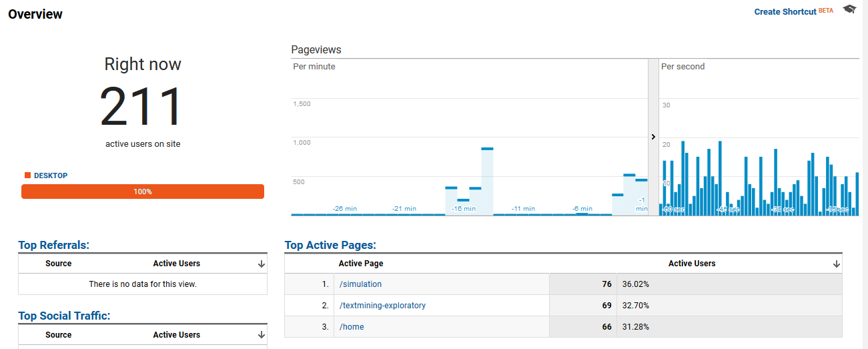Click the orange square Desktop legend icon
The height and width of the screenshot is (349, 868).
coord(27,176)
